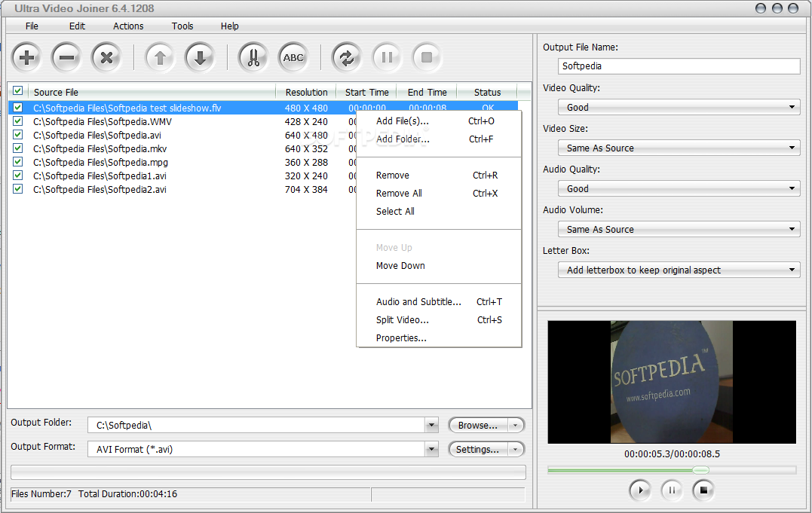
Task: Stop the preview video playback
Action: pos(703,490)
